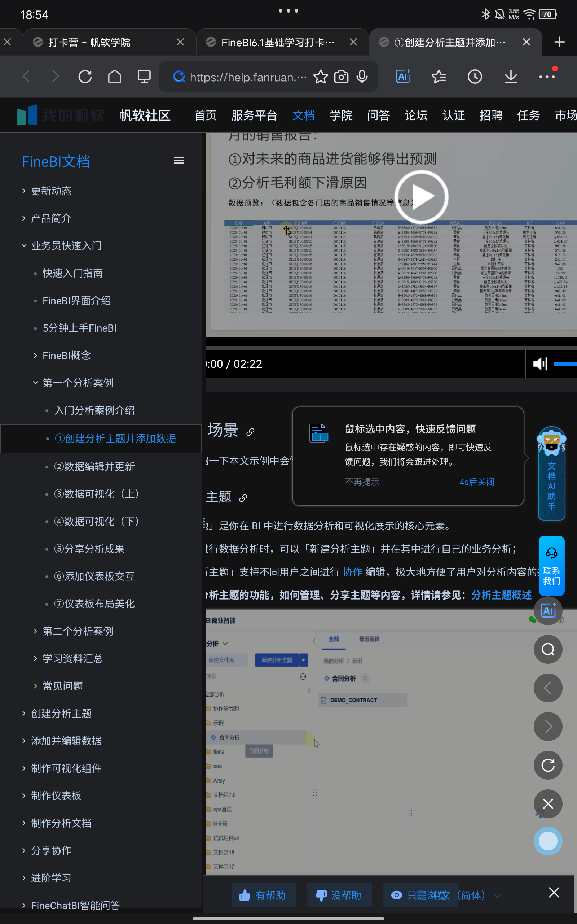
Task: Mute the video with the speaker icon
Action: 539,363
